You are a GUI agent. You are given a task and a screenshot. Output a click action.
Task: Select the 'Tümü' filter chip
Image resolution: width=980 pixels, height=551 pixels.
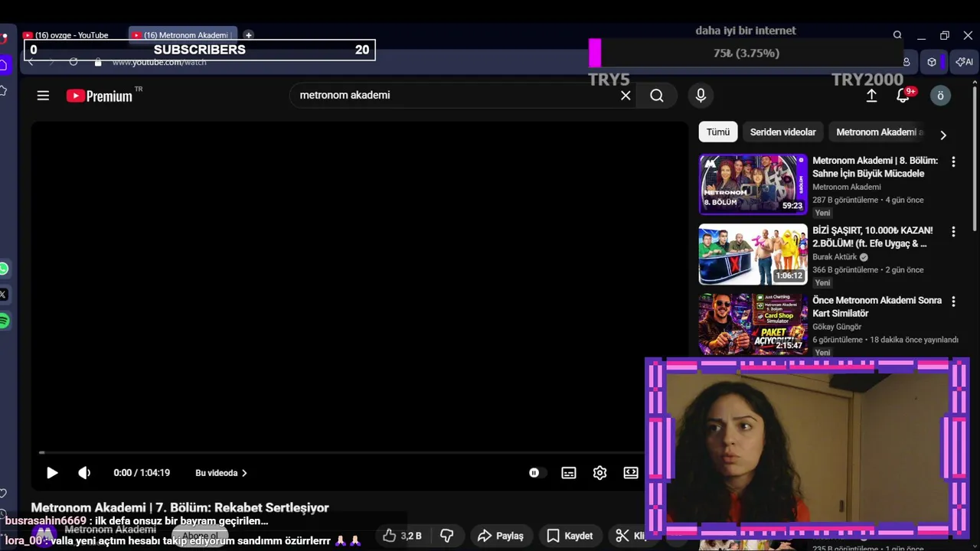718,132
